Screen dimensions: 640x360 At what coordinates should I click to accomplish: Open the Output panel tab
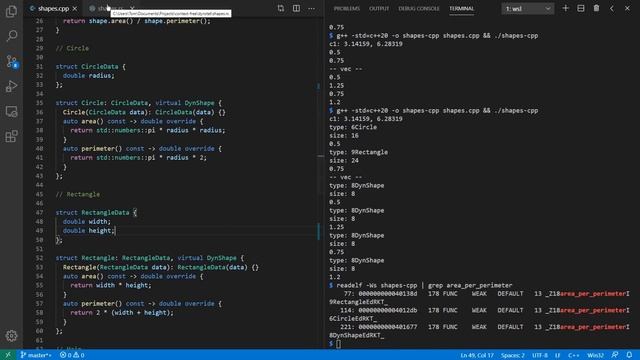point(379,9)
